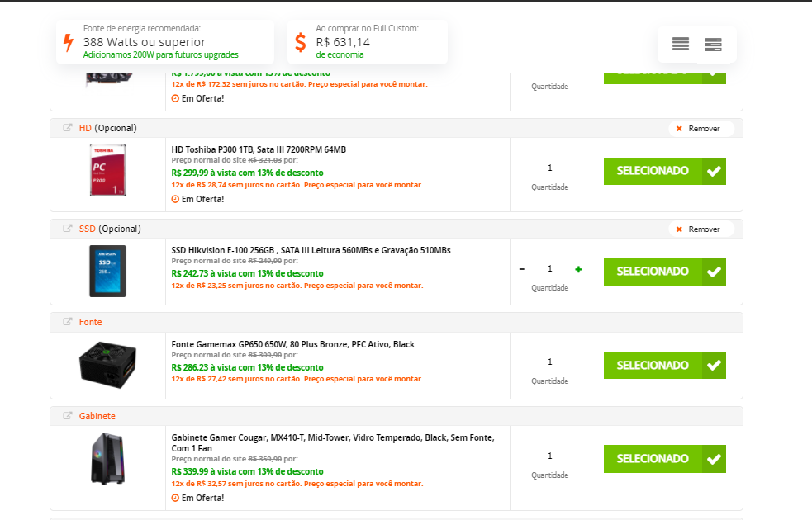Toggle Selecionado for HD Toshiba P300
The width and height of the screenshot is (812, 520).
664,171
